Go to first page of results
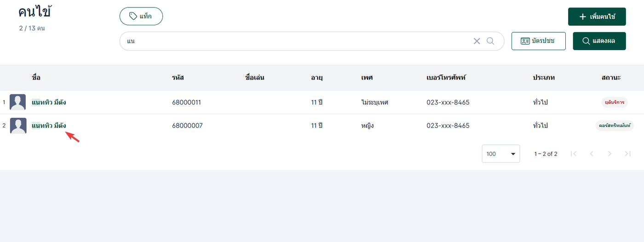644x242 pixels. click(x=574, y=154)
